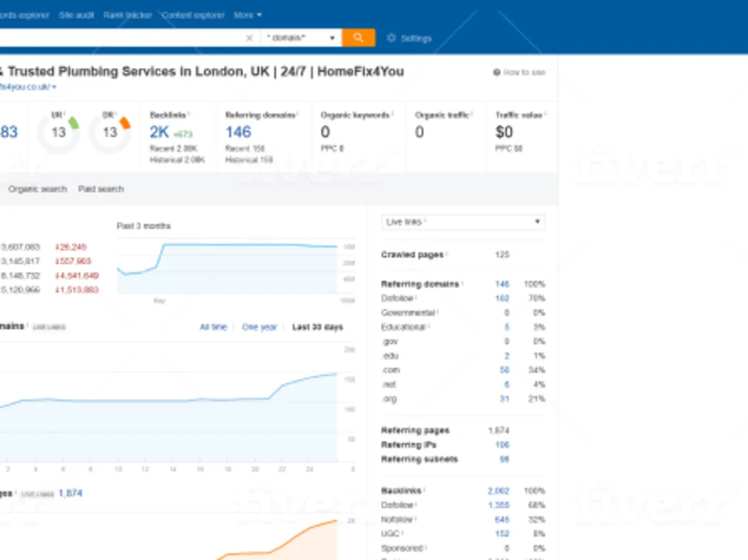Viewport: 748px width, 560px height.
Task: Click the orange search magnifier button
Action: pos(358,37)
